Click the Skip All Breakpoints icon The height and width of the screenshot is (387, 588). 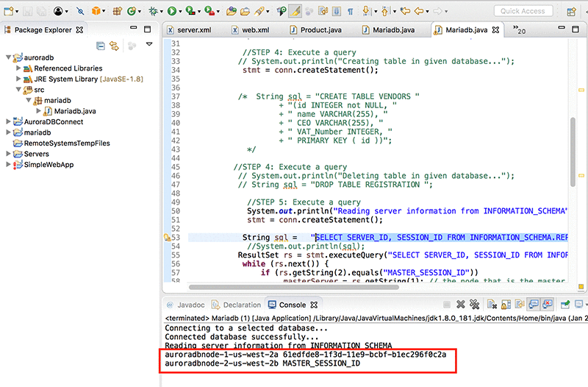point(80,11)
